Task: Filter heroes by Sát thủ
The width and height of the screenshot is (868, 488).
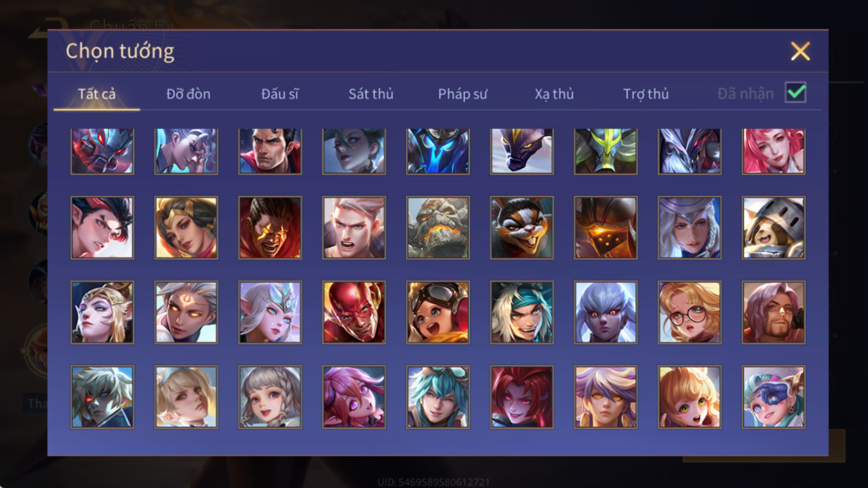Action: (371, 94)
